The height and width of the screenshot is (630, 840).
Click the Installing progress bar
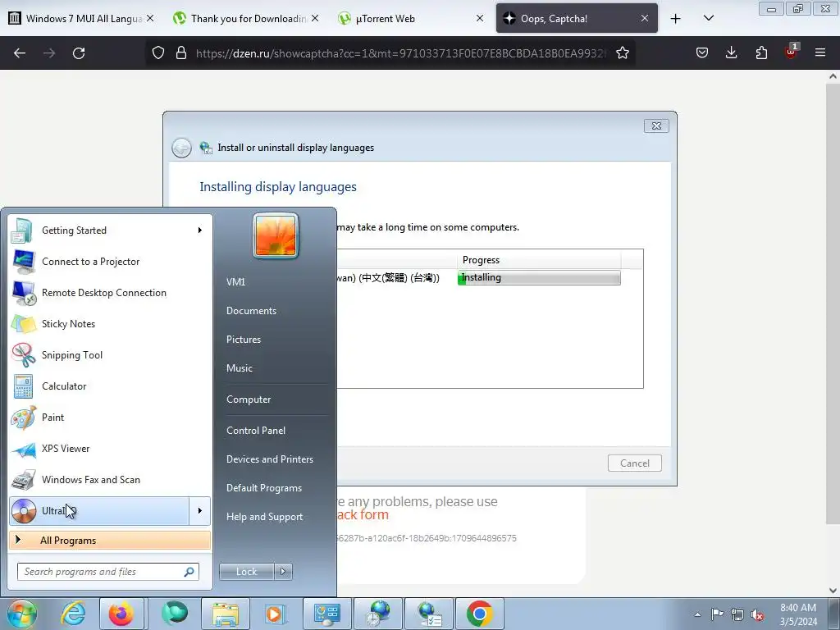(x=540, y=277)
